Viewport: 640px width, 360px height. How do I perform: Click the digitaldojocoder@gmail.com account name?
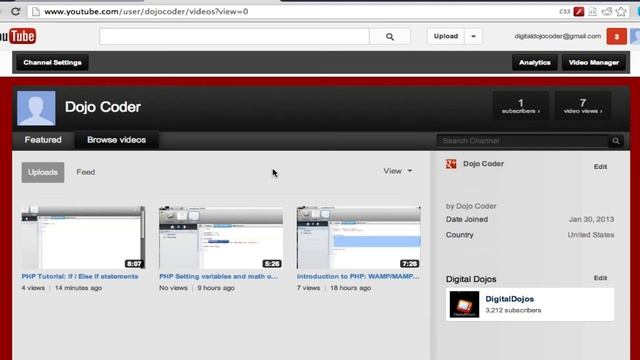click(558, 36)
